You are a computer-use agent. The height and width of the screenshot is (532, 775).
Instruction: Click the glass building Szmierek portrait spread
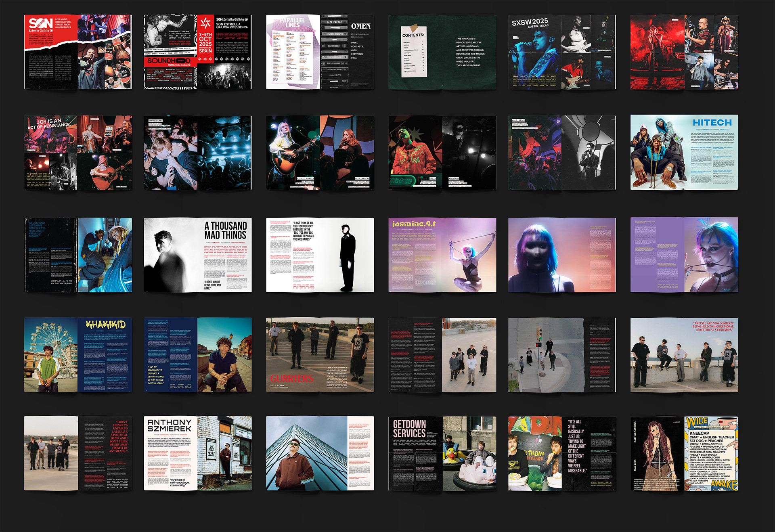coord(320,453)
